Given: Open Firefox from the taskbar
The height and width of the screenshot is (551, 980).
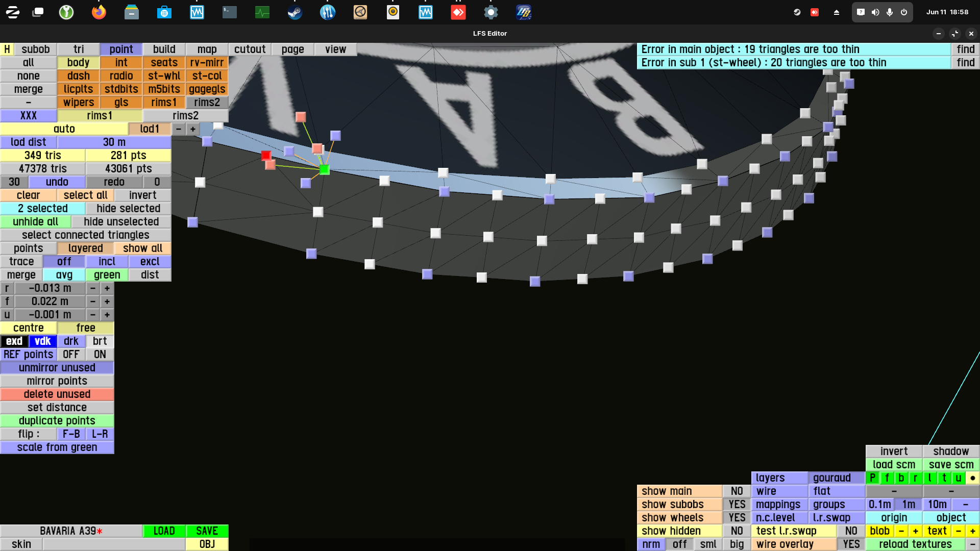Looking at the screenshot, I should tap(99, 12).
